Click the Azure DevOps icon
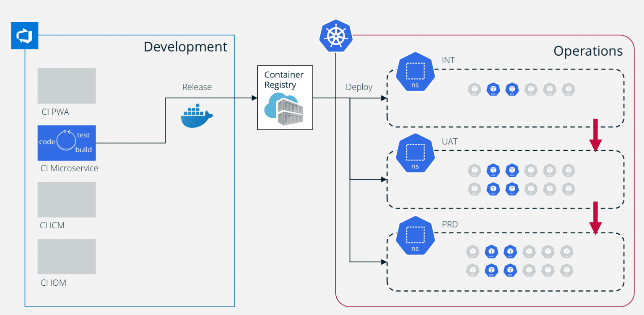 coord(24,36)
